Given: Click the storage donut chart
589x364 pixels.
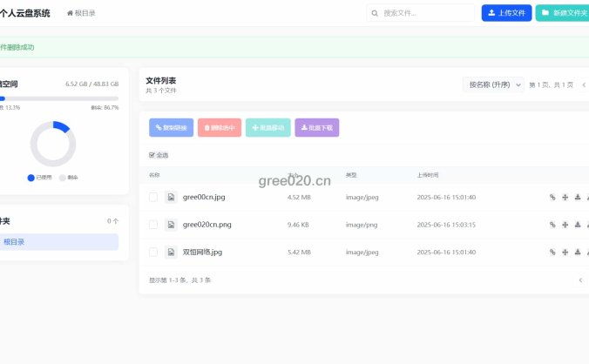Looking at the screenshot, I should point(53,144).
